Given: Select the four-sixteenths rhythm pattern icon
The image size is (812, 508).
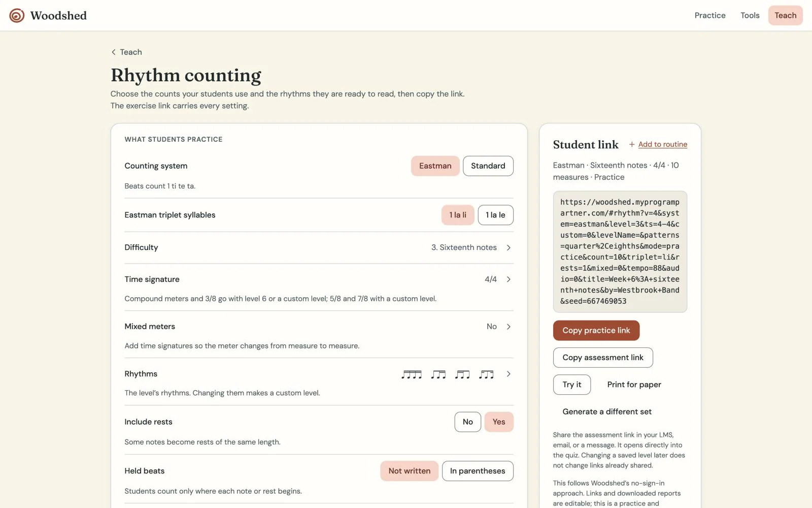Looking at the screenshot, I should [412, 374].
